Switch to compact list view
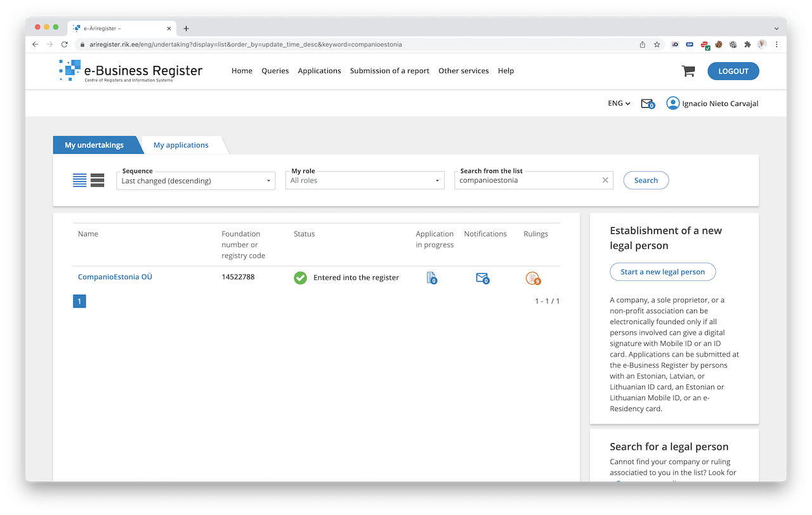This screenshot has height=515, width=812. [79, 181]
